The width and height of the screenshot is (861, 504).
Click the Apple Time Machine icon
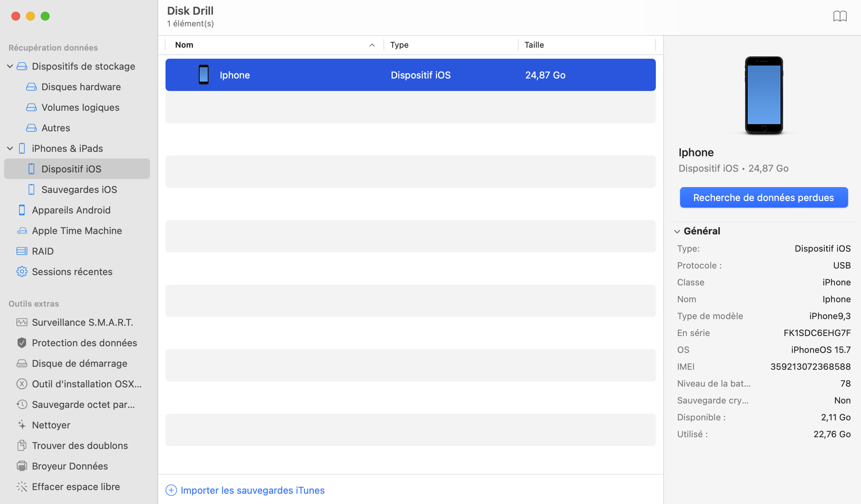(22, 231)
